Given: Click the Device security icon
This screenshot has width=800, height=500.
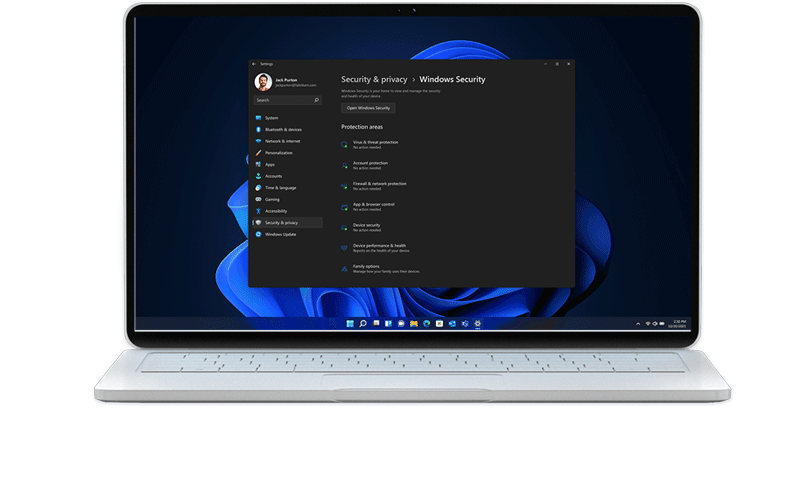Looking at the screenshot, I should [344, 228].
